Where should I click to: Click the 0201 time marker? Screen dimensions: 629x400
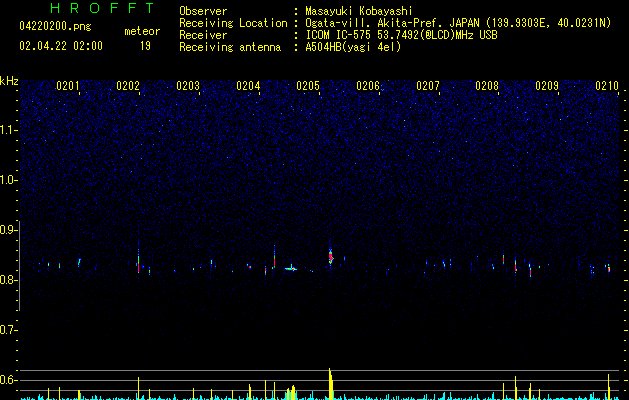[x=68, y=86]
